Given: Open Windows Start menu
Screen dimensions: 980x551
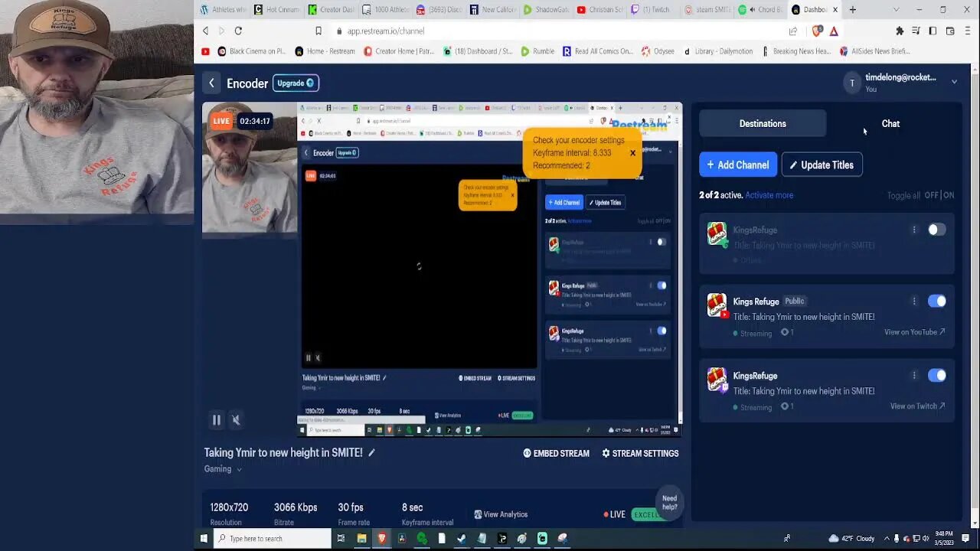Looking at the screenshot, I should click(204, 539).
